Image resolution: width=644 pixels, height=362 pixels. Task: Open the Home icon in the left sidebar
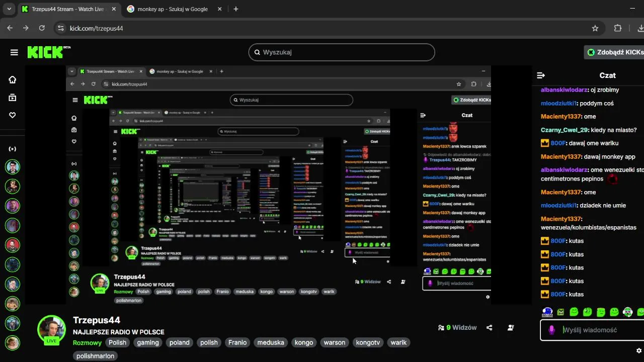tap(13, 79)
